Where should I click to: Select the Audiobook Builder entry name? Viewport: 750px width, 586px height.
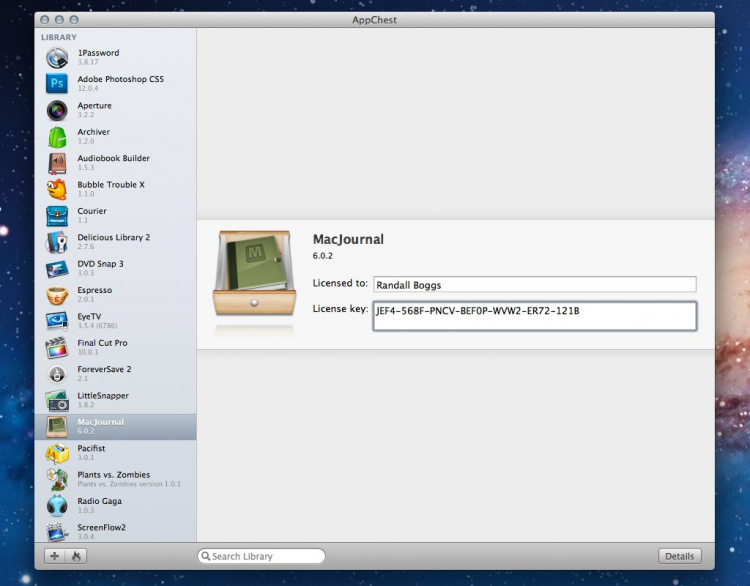coord(113,158)
